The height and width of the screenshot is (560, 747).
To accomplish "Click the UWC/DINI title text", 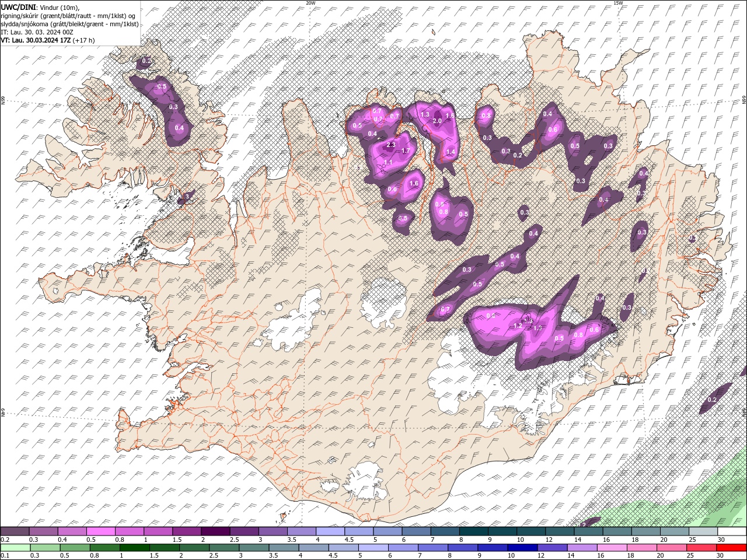I will pyautogui.click(x=18, y=7).
